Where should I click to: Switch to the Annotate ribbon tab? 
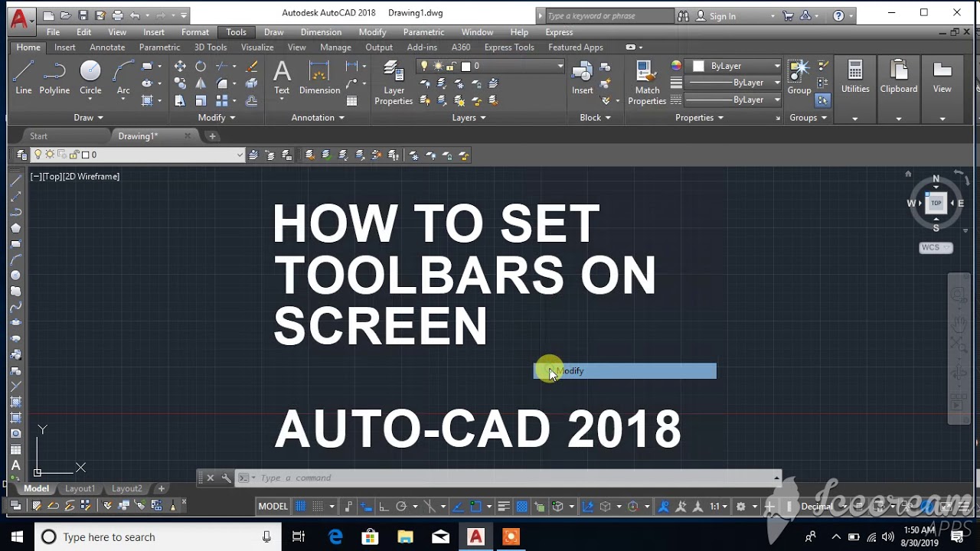107,47
